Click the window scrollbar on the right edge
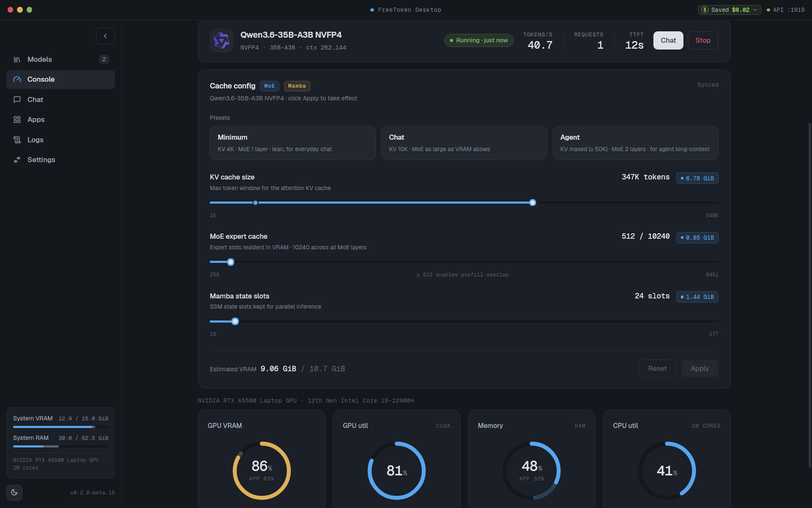The image size is (812, 508). tap(810, 295)
